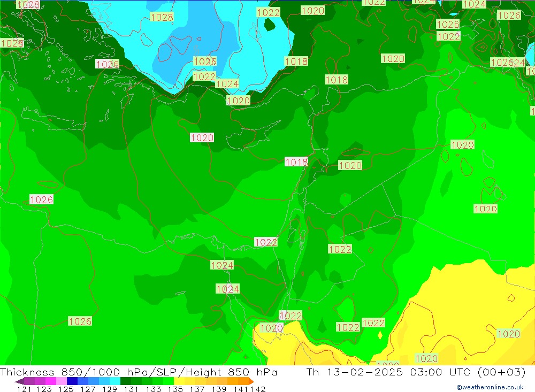Select the light pink legend swatch
Screen dimensions: 535x392
(x=62, y=381)
